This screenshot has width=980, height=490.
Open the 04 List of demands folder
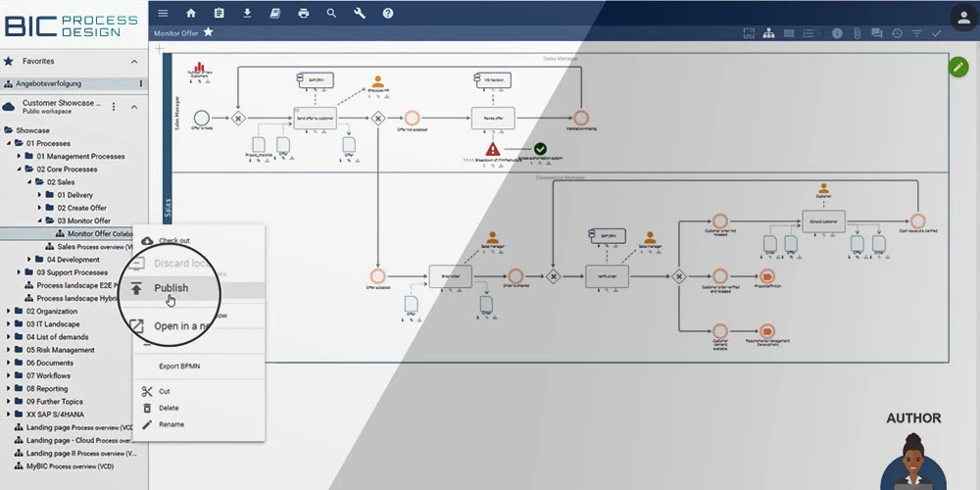pos(58,337)
